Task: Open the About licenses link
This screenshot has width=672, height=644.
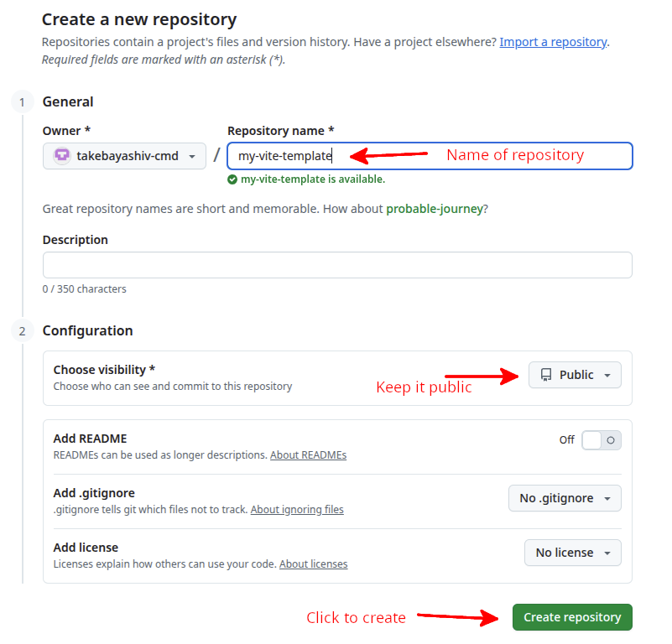Action: pyautogui.click(x=313, y=563)
